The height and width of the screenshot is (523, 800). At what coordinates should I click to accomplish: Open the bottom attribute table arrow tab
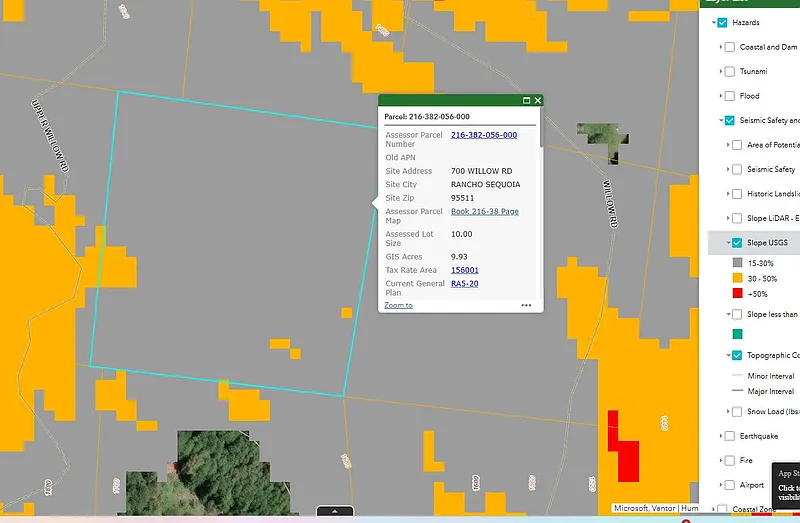click(x=335, y=511)
